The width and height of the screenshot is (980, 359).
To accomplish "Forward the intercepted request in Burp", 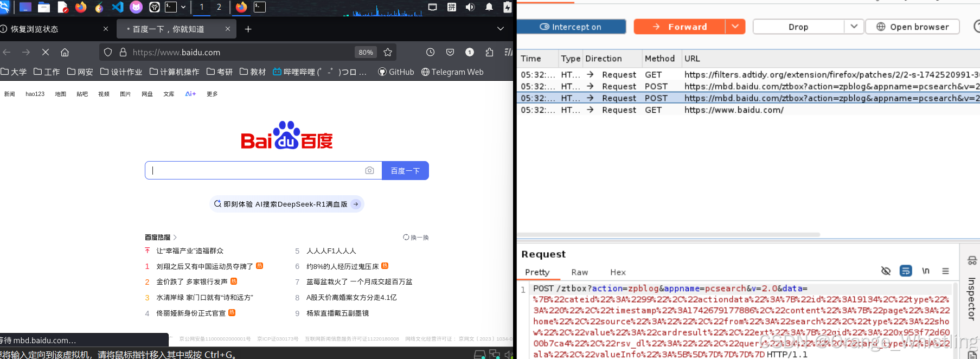I will pos(680,27).
